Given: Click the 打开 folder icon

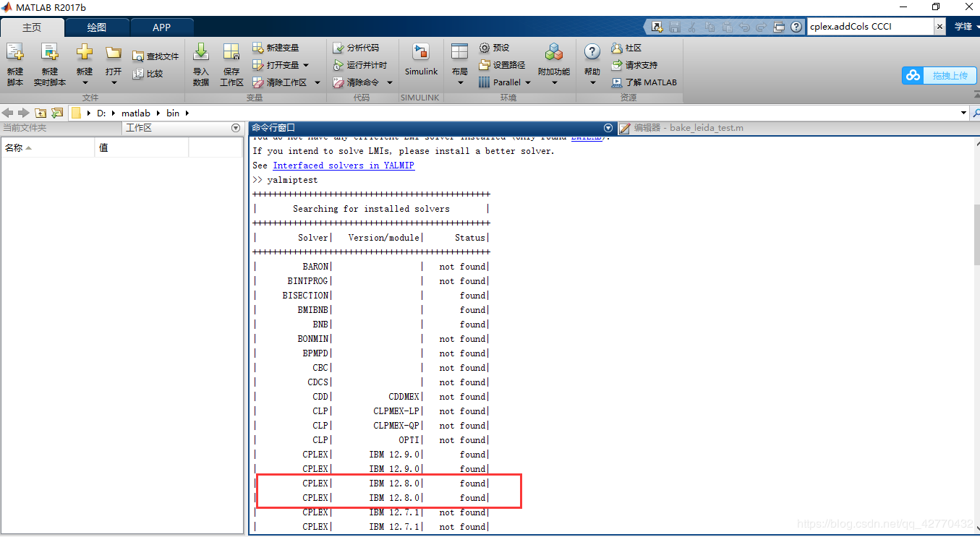Looking at the screenshot, I should 114,52.
